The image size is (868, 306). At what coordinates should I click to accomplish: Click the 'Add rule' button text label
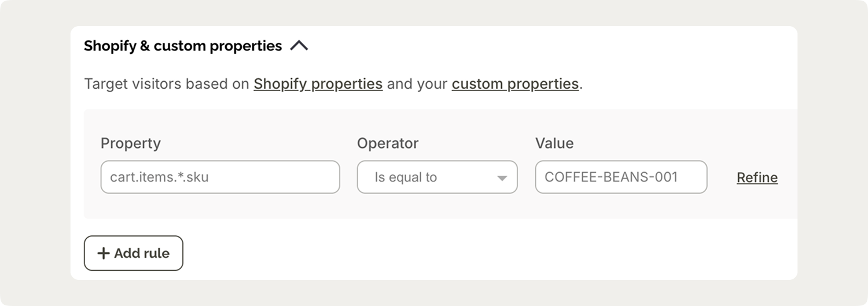click(142, 253)
